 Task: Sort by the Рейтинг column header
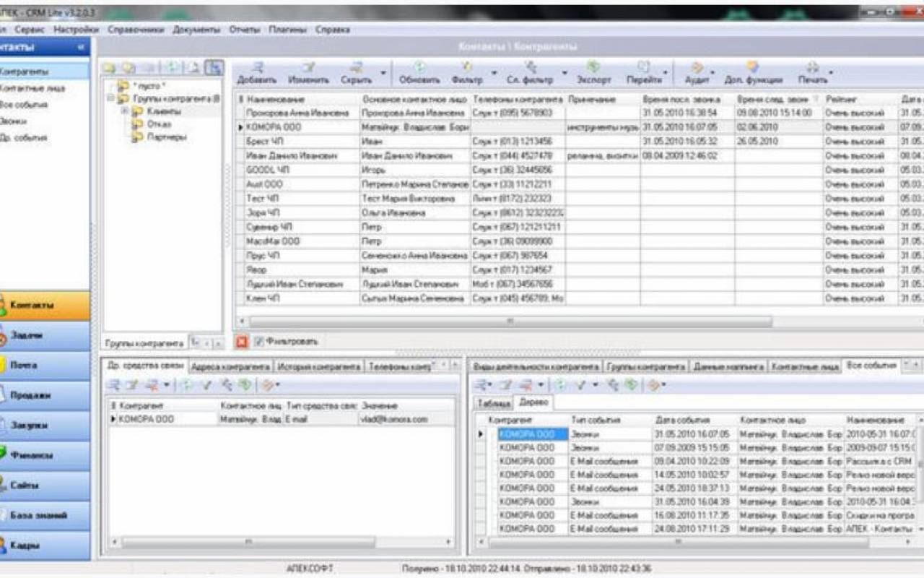[860, 99]
